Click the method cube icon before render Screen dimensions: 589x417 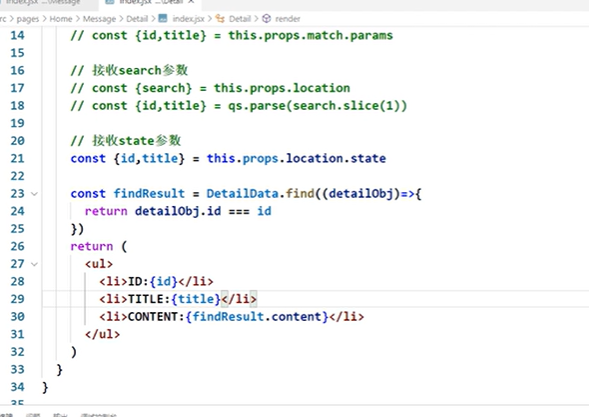[266, 18]
